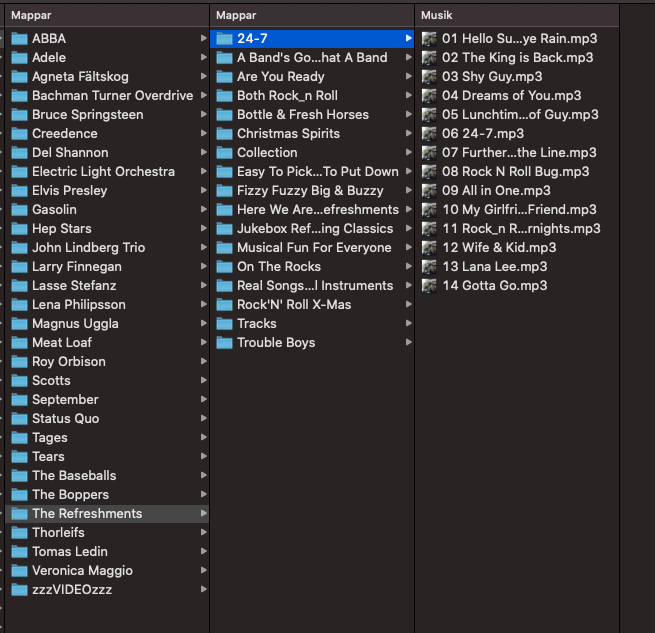Image resolution: width=655 pixels, height=633 pixels.
Task: Open Real Songs...l Instruments album
Action: tap(312, 286)
